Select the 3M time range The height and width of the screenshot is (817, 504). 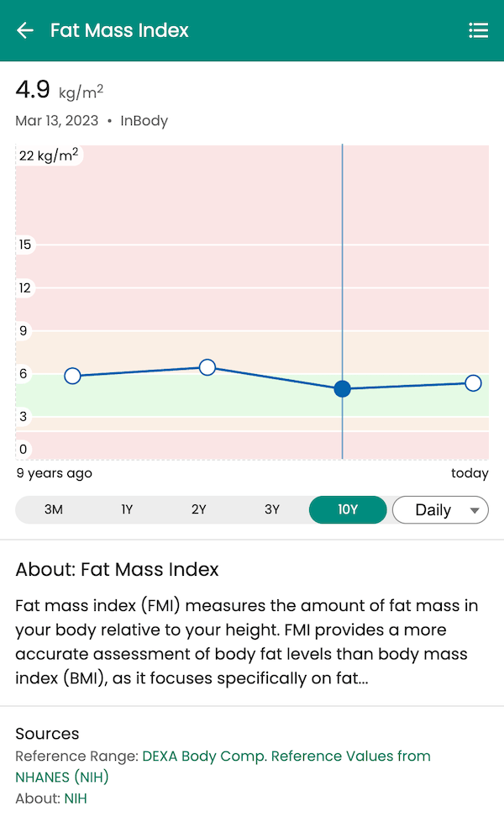pyautogui.click(x=53, y=509)
